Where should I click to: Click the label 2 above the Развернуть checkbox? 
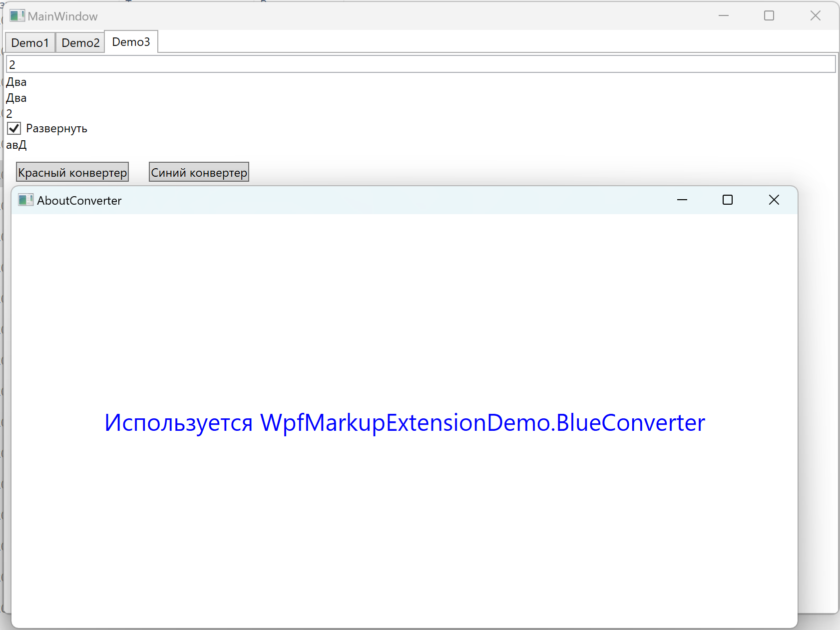(9, 113)
